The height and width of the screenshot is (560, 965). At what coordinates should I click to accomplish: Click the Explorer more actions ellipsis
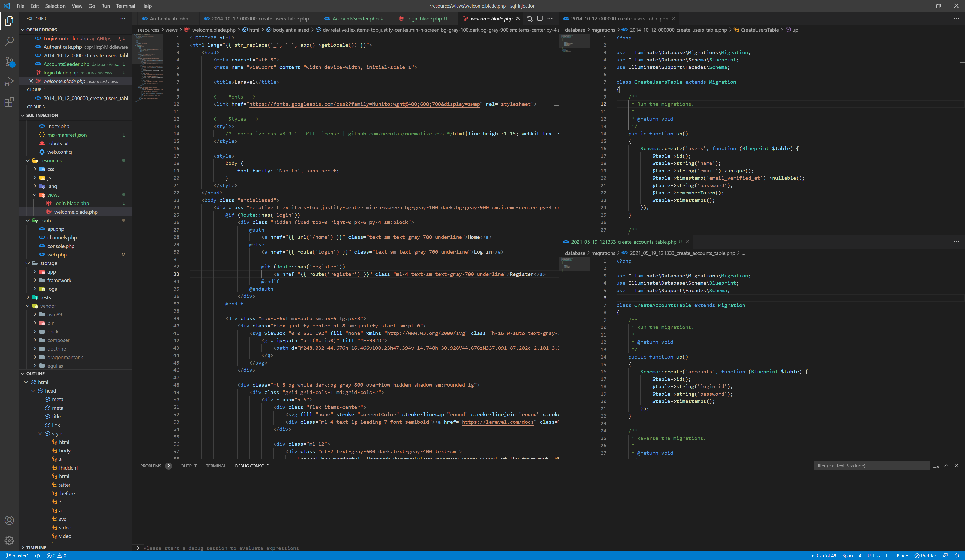point(123,18)
